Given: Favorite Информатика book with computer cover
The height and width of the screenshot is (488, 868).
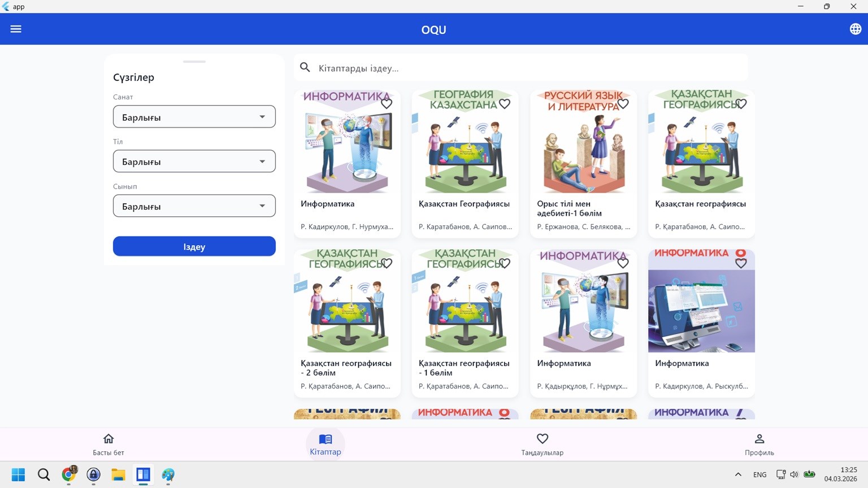Looking at the screenshot, I should [x=741, y=263].
